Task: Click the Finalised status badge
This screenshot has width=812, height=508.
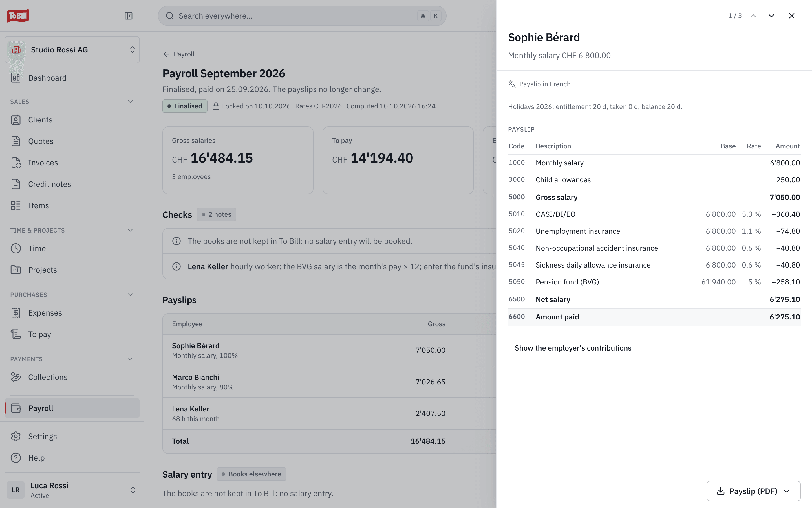Action: pos(185,106)
